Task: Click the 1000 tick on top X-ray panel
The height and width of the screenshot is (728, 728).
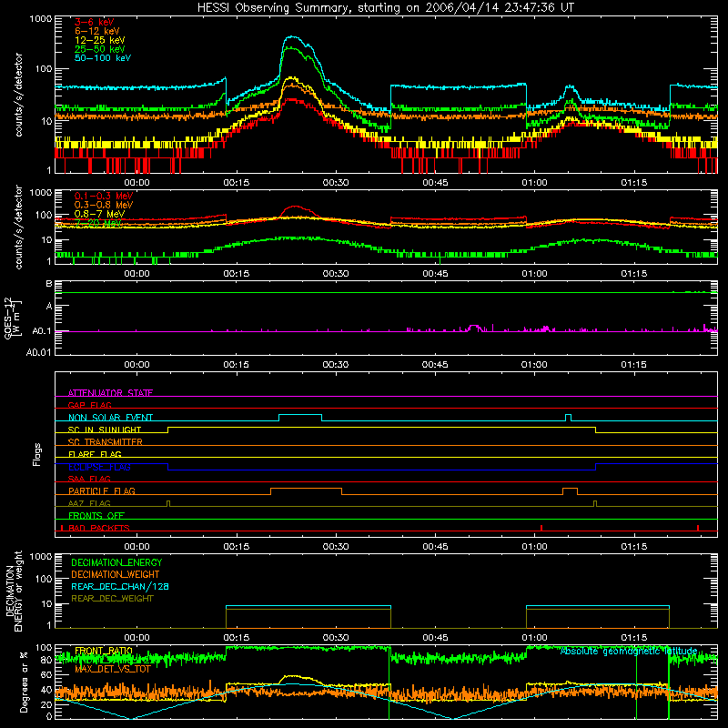Action: (40, 19)
